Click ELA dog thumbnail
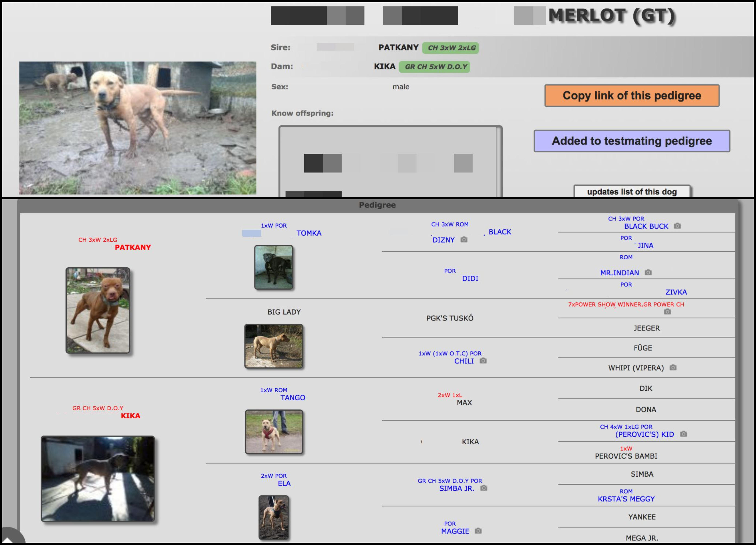The image size is (756, 545). [274, 517]
